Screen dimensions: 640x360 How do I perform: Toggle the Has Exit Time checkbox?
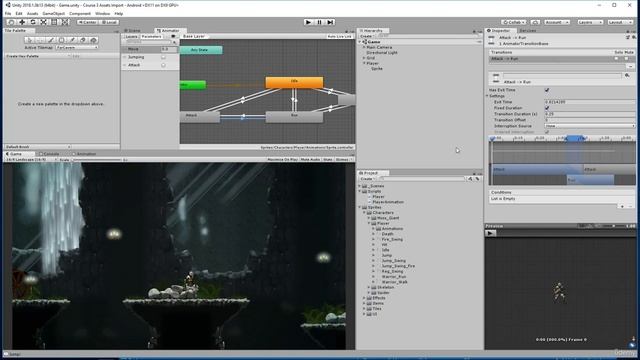click(x=547, y=90)
